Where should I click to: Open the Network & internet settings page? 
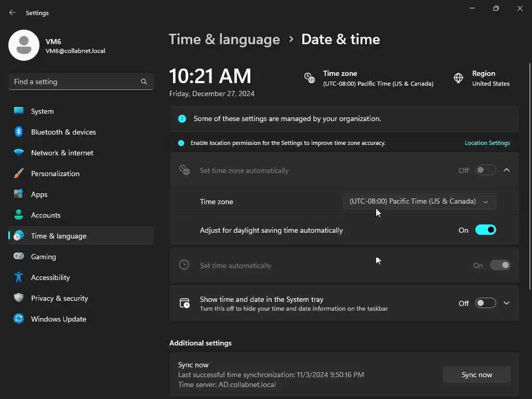[62, 153]
